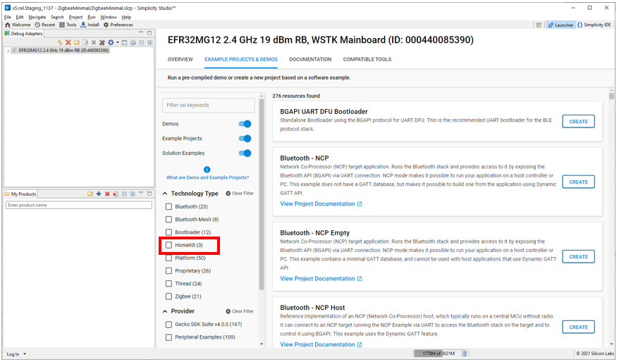
Task: Check the Platform (50) checkbox
Action: 169,258
